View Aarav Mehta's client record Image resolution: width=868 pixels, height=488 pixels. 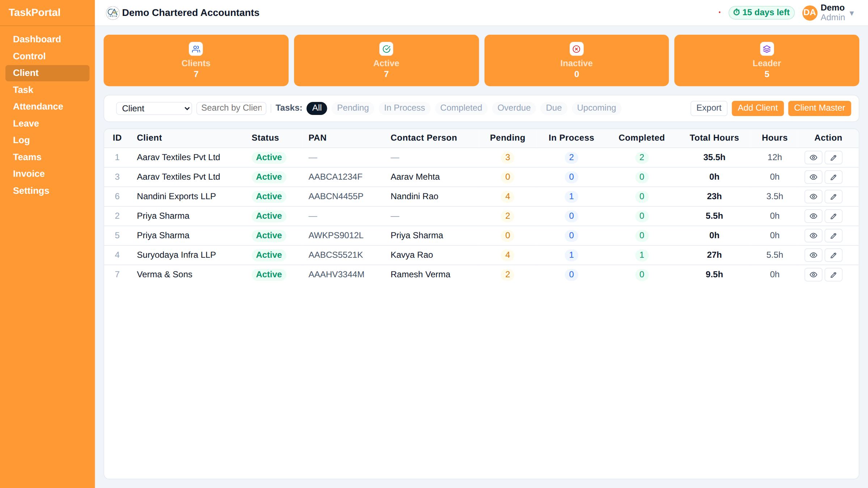813,177
